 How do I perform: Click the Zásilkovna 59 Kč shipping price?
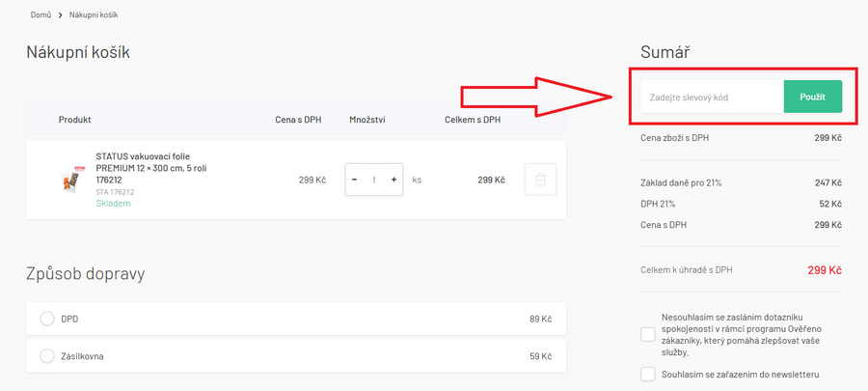pyautogui.click(x=538, y=356)
